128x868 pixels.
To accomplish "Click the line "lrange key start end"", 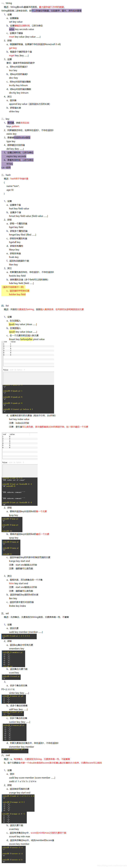I will [19, 561].
